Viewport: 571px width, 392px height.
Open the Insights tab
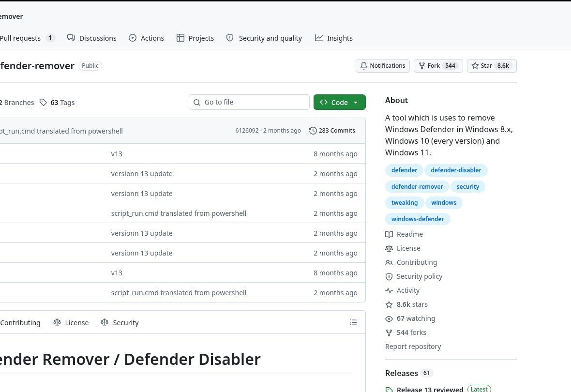[333, 38]
